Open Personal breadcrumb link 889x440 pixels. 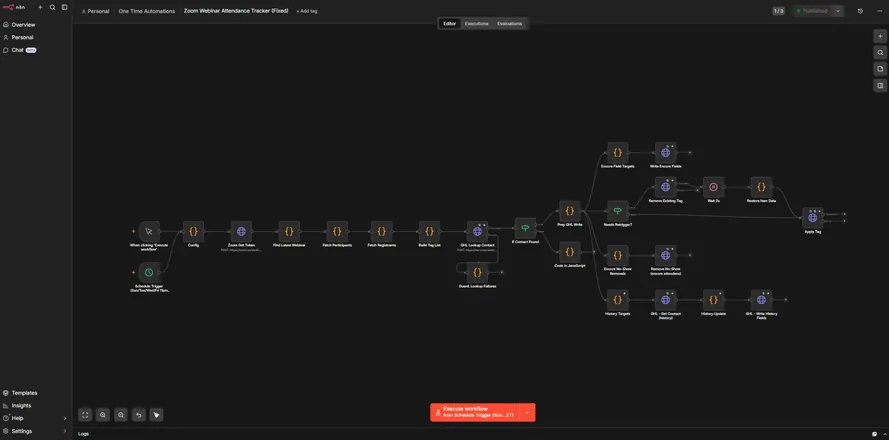click(x=95, y=11)
